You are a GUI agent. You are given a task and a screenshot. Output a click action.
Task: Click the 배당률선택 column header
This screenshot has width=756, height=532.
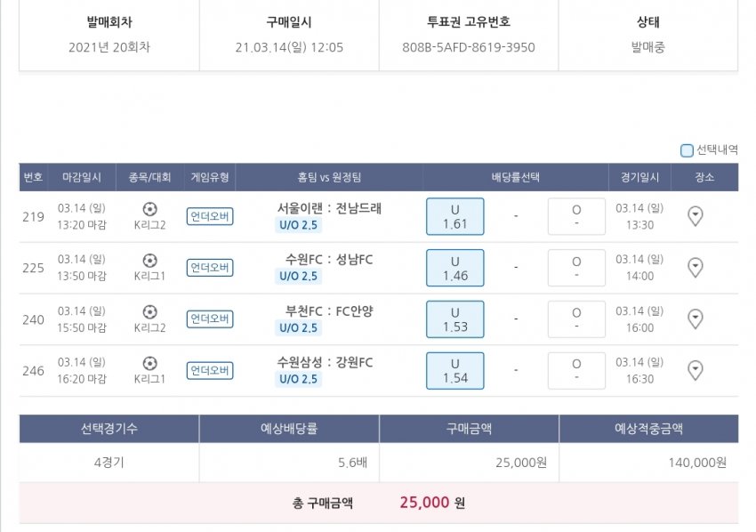(515, 177)
